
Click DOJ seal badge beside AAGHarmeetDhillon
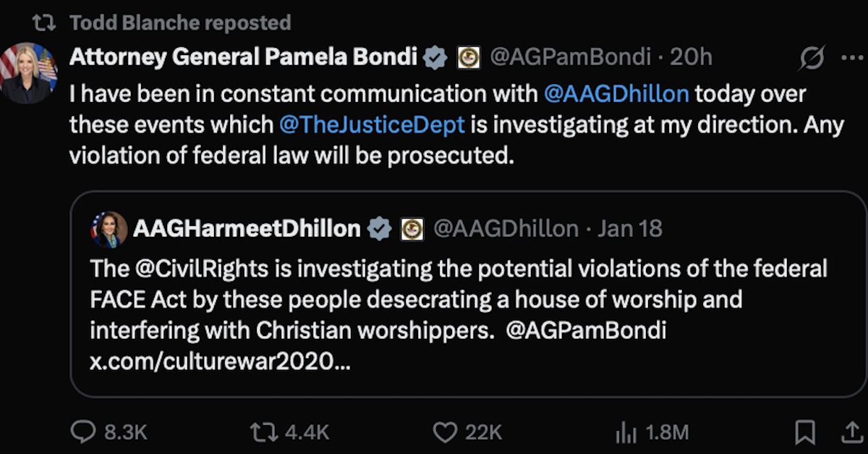click(412, 229)
